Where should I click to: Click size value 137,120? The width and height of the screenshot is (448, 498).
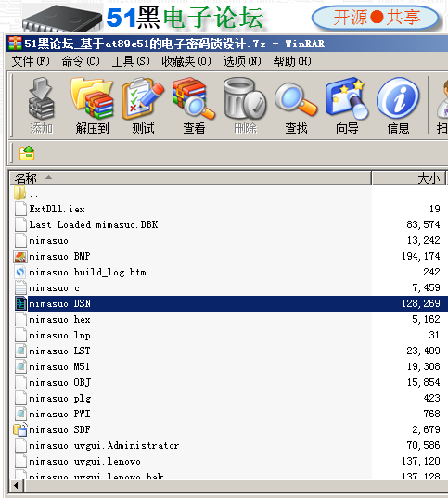[x=421, y=461]
